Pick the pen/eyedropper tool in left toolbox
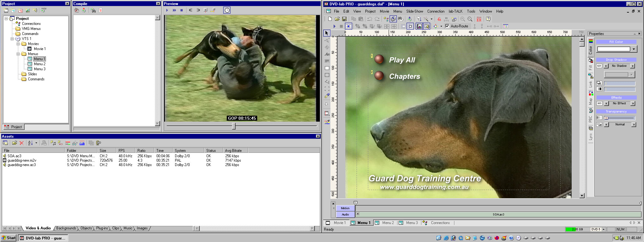Viewport: 644px width, 242px height. pyautogui.click(x=327, y=96)
